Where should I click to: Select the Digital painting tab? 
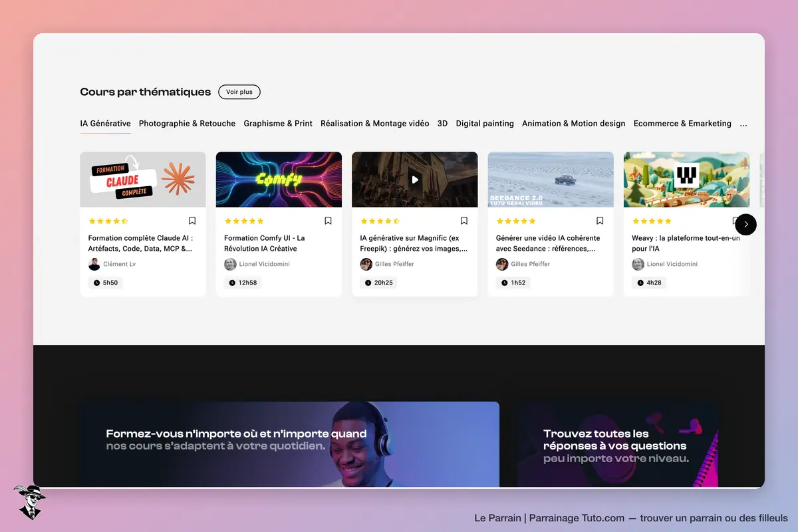pos(485,124)
